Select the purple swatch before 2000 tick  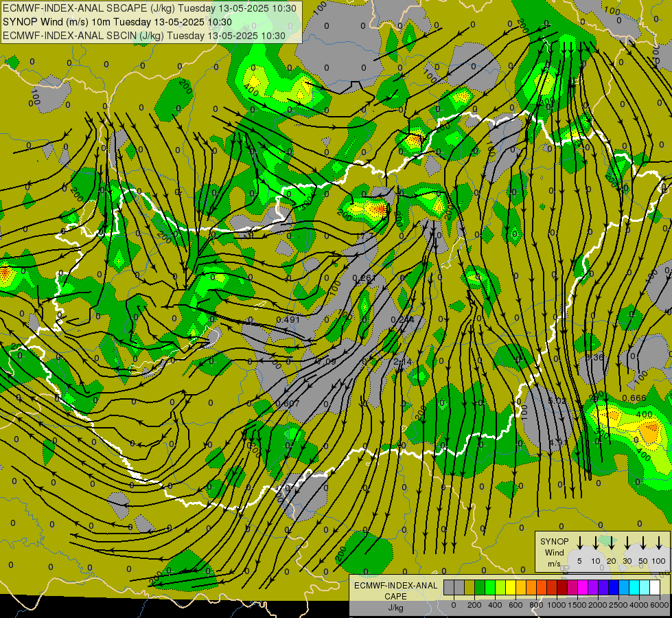pos(592,587)
